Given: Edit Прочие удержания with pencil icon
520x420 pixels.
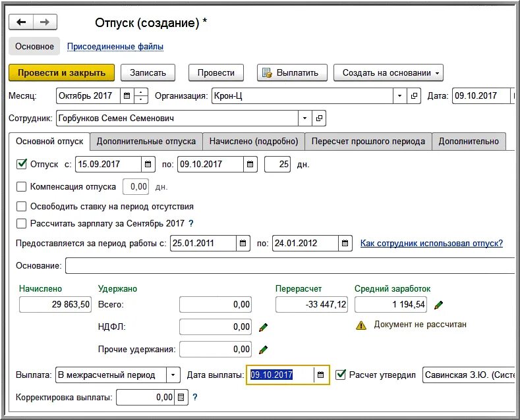Looking at the screenshot, I should [x=264, y=350].
